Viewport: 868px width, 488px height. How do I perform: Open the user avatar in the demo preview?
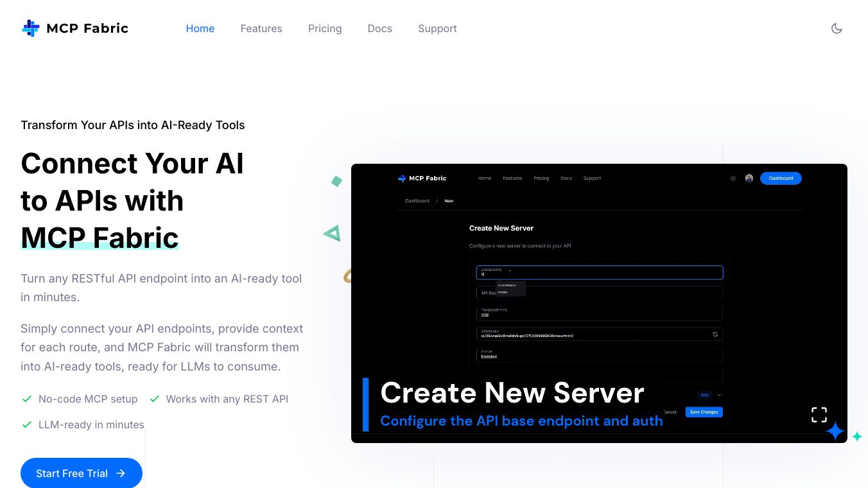pos(749,179)
